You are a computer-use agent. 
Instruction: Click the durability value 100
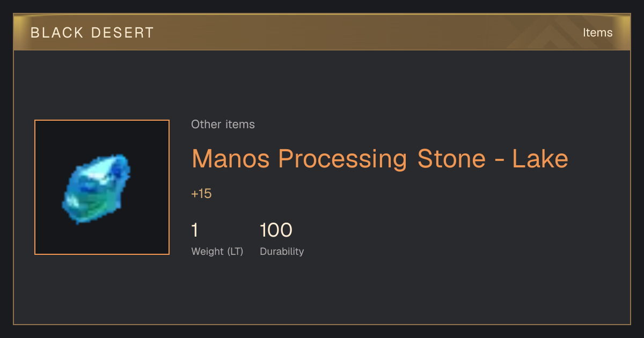pos(276,230)
